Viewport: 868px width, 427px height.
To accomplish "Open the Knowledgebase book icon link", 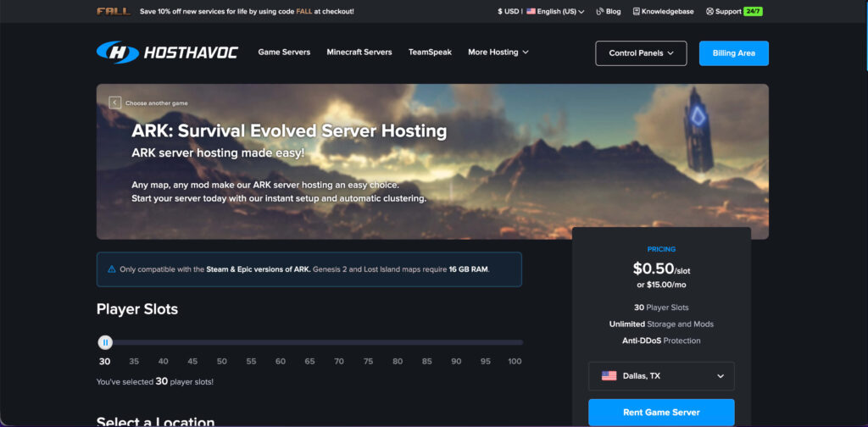I will [x=636, y=12].
